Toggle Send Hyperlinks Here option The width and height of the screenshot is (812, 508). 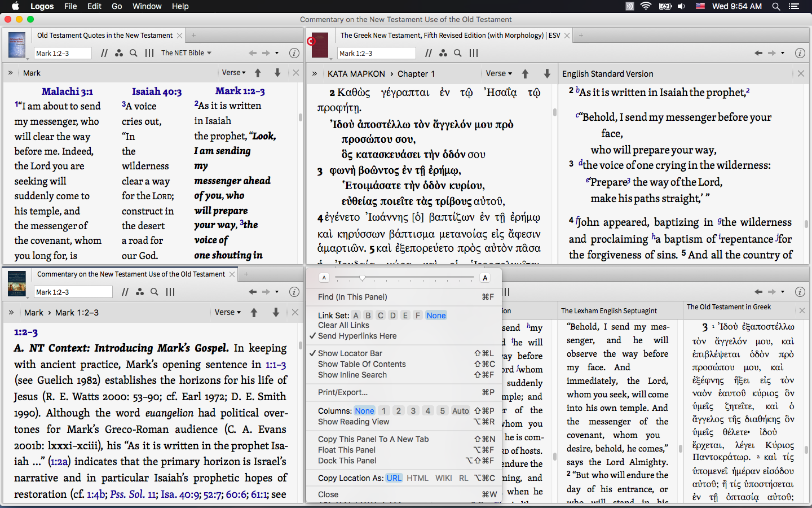tap(357, 336)
